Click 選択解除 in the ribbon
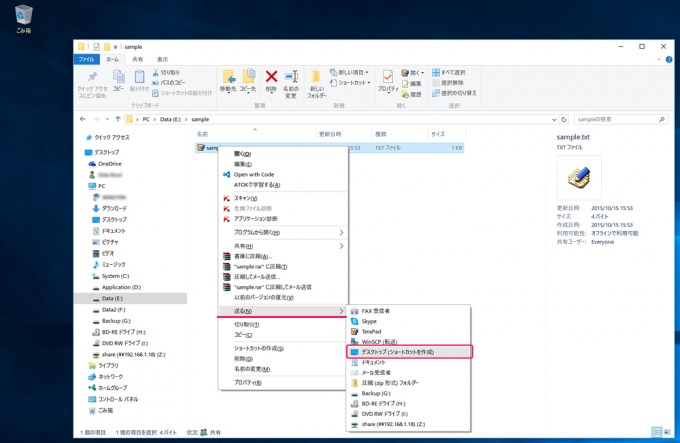Image resolution: width=680 pixels, height=443 pixels. pyautogui.click(x=448, y=82)
